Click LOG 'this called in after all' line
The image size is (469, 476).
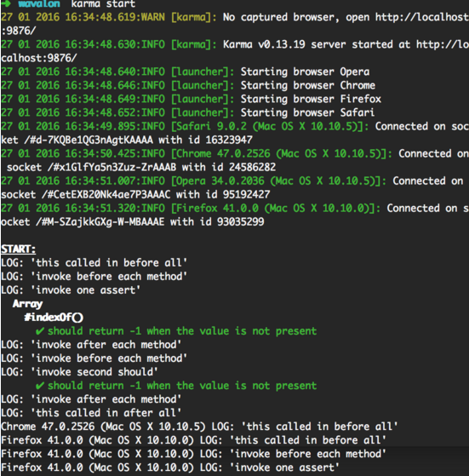[91, 413]
